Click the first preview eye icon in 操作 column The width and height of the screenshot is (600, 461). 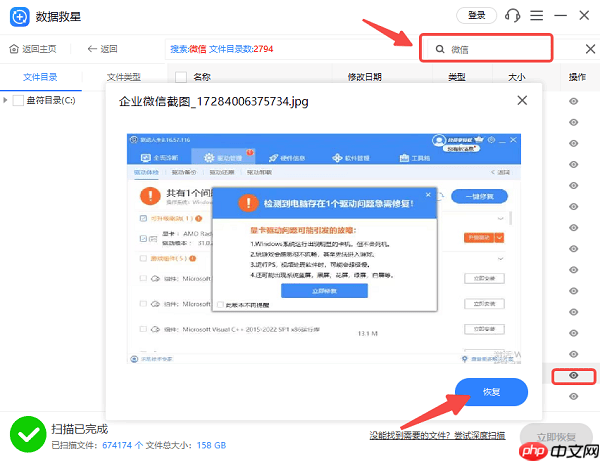[573, 101]
